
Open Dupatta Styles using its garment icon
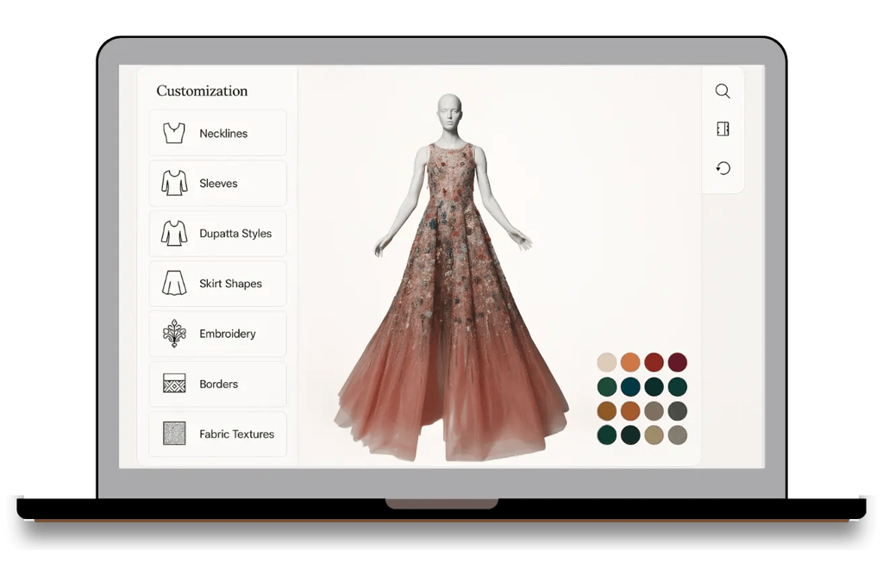click(x=173, y=233)
